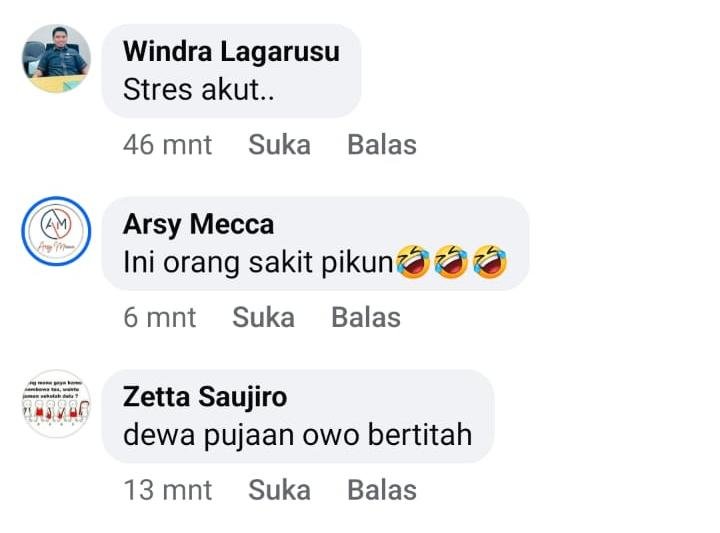Open Arsy Mecca's AM logo avatar

coord(56,231)
